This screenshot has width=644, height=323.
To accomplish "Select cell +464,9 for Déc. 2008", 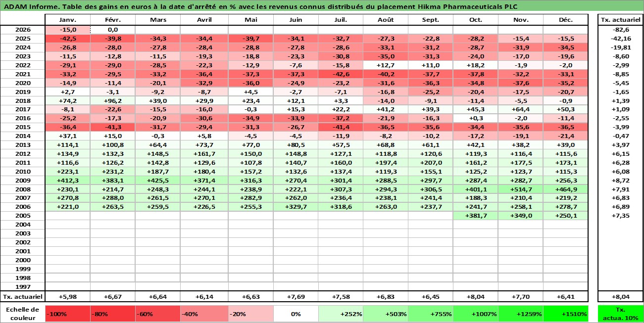I will pos(565,189).
